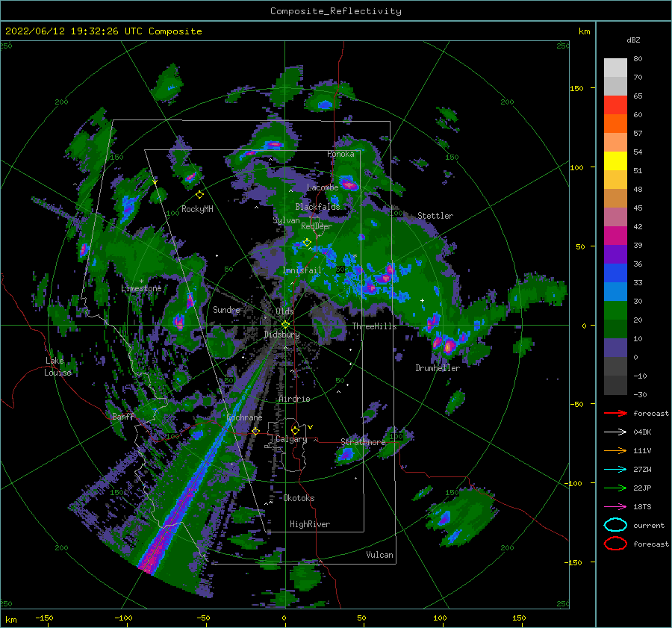Click the Stettler city label

(x=435, y=216)
